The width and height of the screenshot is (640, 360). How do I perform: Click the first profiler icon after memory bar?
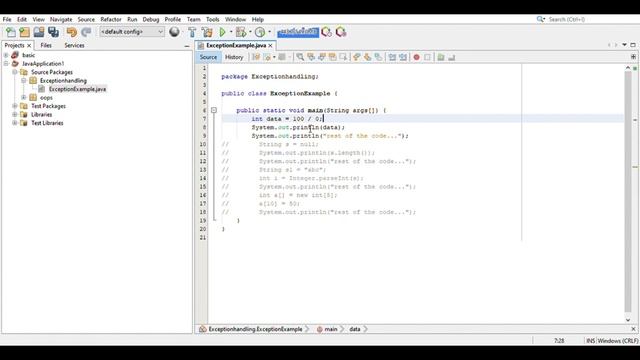[326, 32]
